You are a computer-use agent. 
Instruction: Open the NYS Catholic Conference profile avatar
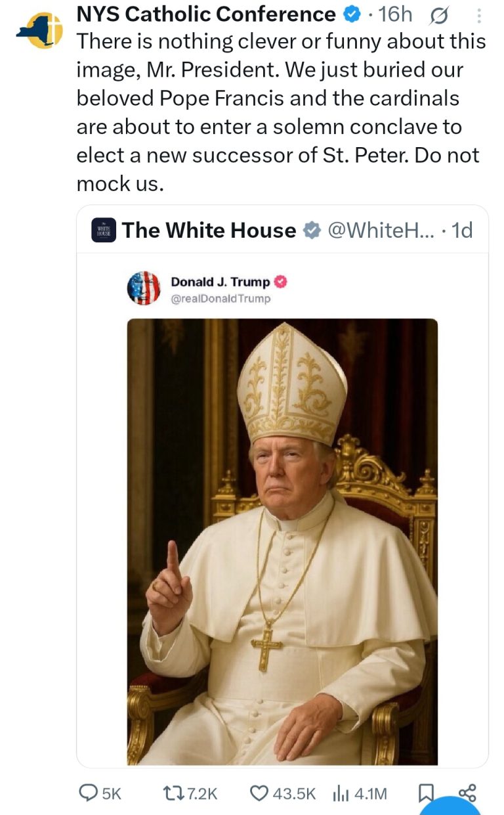click(x=39, y=31)
